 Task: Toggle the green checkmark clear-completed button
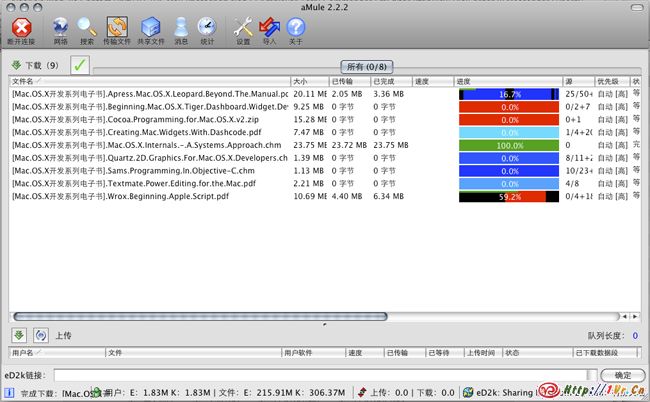point(80,66)
